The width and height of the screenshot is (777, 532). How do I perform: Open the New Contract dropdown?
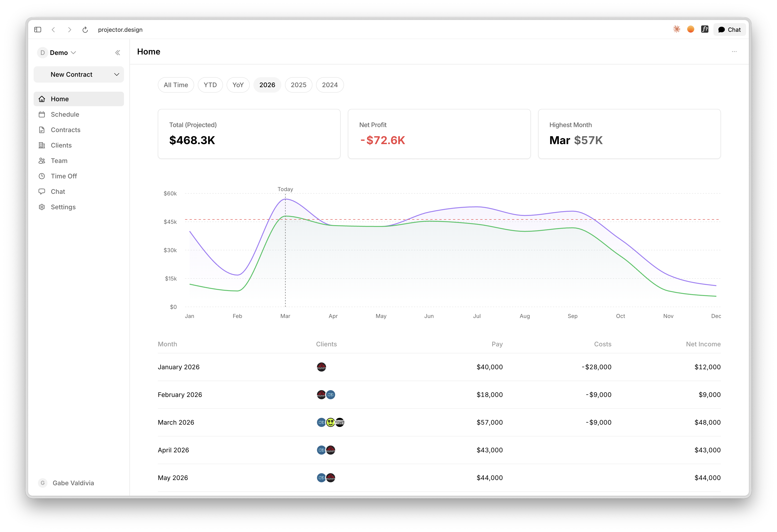click(x=79, y=74)
